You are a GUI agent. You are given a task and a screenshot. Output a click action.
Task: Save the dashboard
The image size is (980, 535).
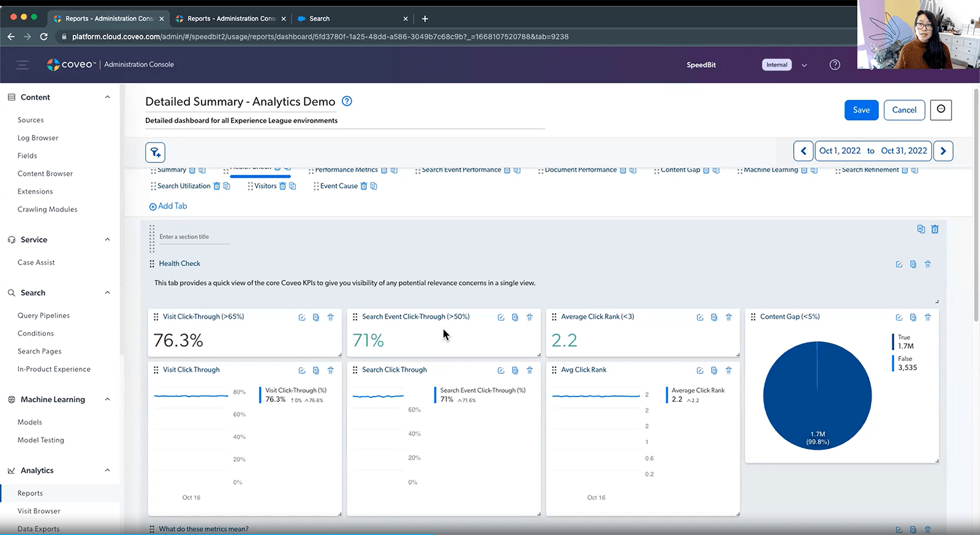861,110
